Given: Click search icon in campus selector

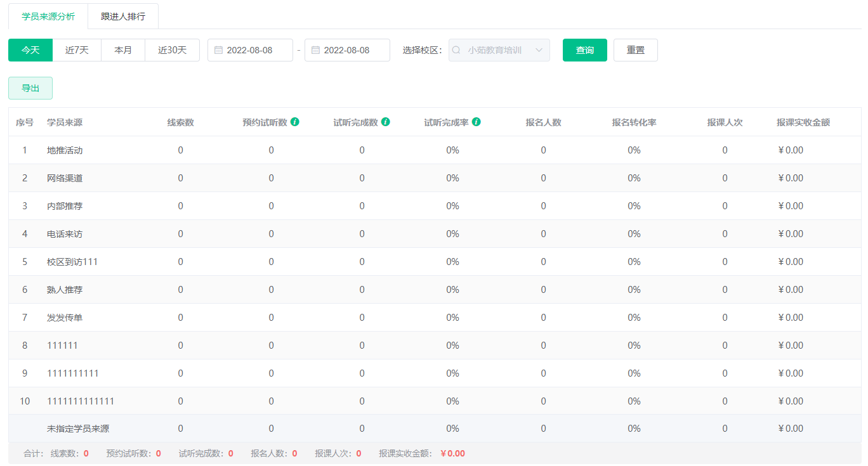Looking at the screenshot, I should [x=456, y=50].
